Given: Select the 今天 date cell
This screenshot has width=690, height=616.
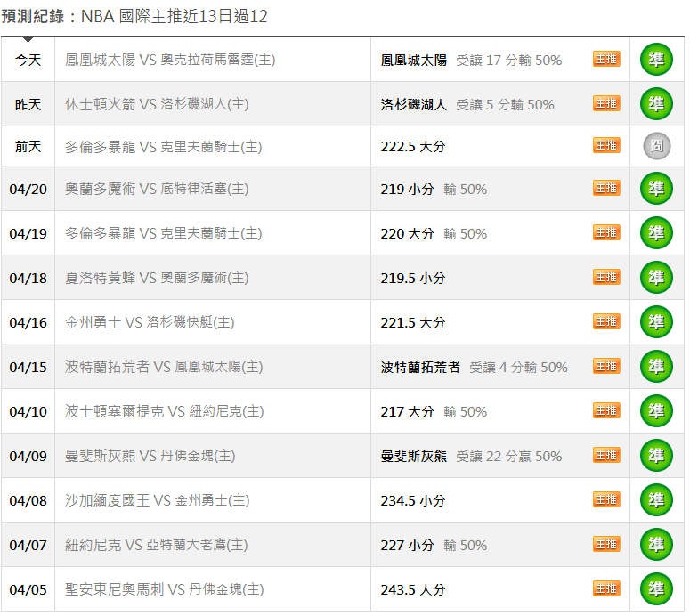Looking at the screenshot, I should (28, 60).
